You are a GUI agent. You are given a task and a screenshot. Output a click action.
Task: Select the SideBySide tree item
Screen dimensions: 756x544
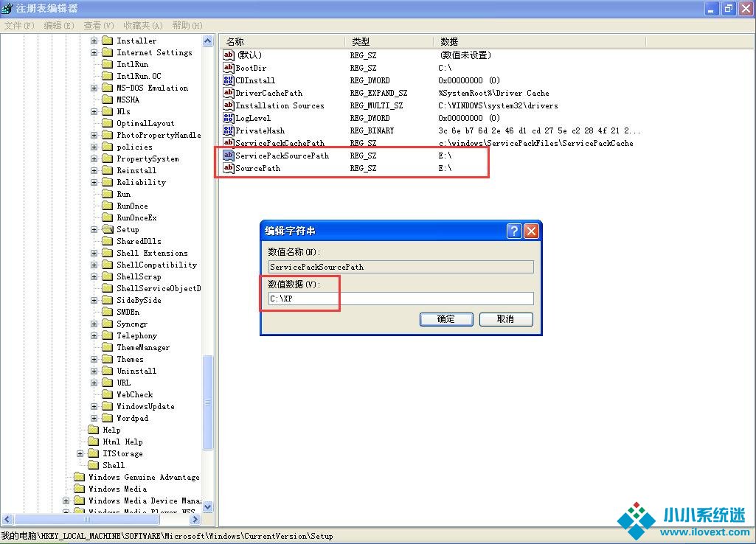(x=139, y=301)
